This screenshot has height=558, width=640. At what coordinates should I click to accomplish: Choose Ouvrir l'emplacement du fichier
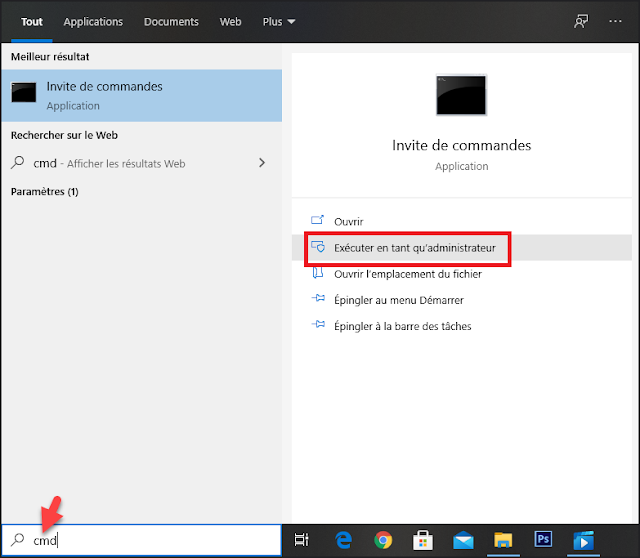click(x=407, y=273)
